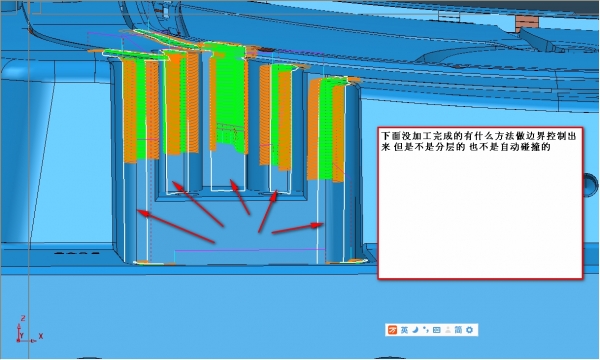Select the orange striped block at top right
The image size is (600, 360).
527,24
